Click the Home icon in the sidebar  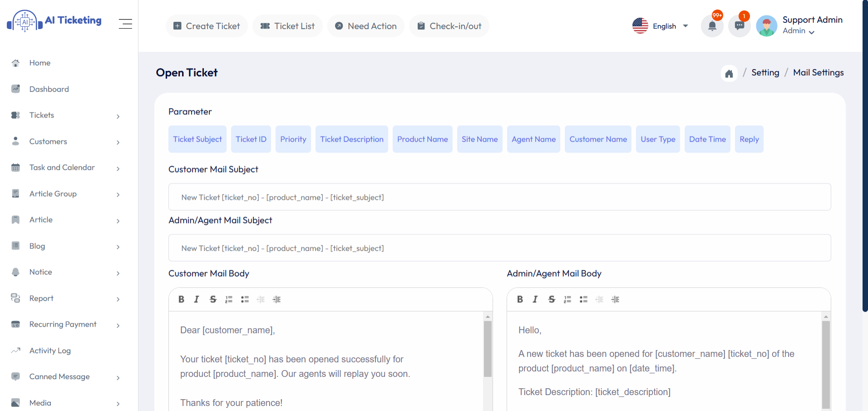pyautogui.click(x=15, y=63)
